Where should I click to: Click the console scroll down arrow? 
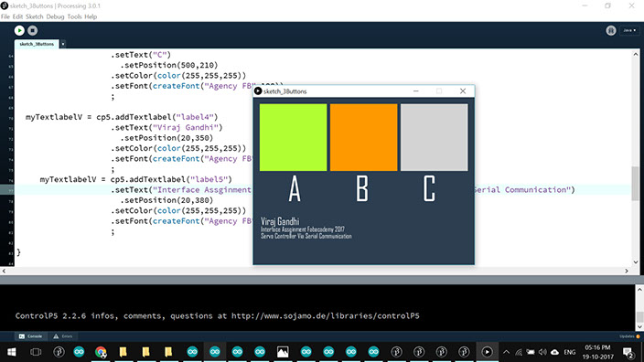pos(640,326)
